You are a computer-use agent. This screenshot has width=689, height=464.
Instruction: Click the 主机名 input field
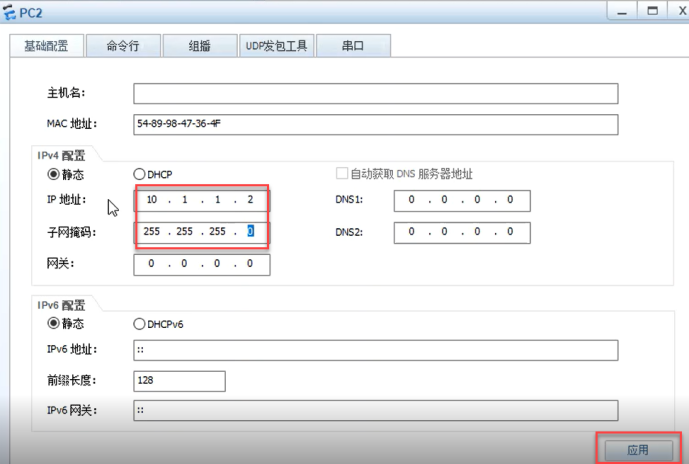[375, 94]
